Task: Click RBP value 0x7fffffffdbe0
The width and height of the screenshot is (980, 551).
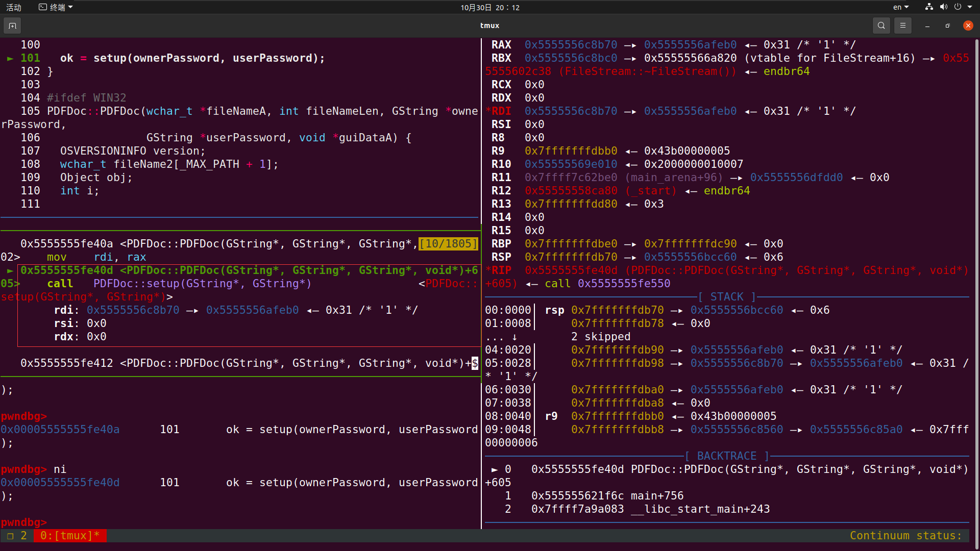Action: pyautogui.click(x=571, y=244)
